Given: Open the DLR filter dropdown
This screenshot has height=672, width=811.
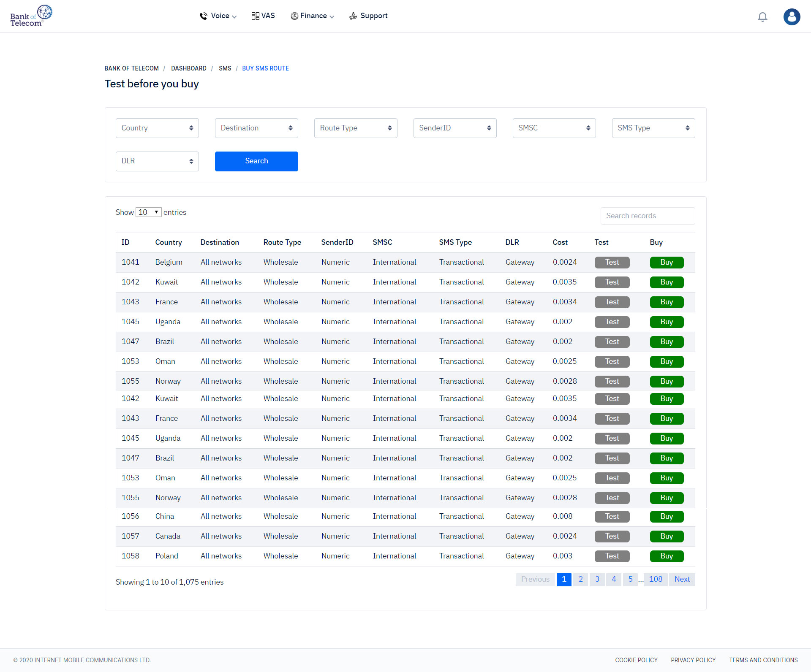Looking at the screenshot, I should point(157,161).
